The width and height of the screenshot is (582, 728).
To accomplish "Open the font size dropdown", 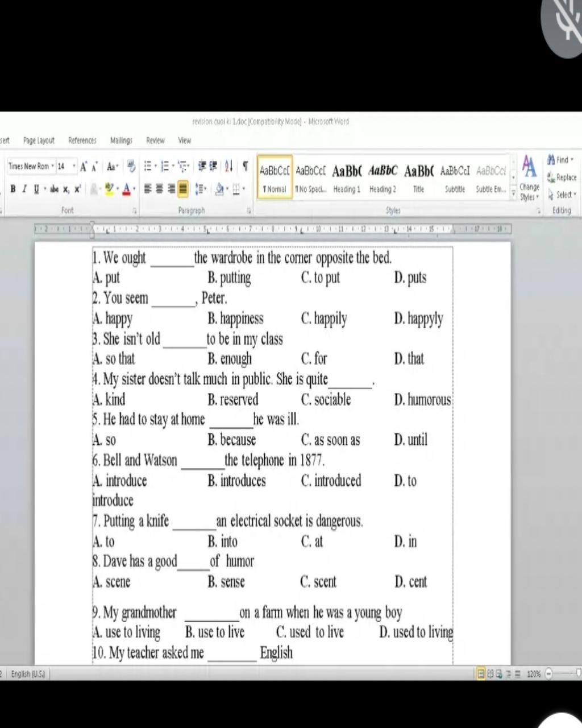I will [x=74, y=167].
